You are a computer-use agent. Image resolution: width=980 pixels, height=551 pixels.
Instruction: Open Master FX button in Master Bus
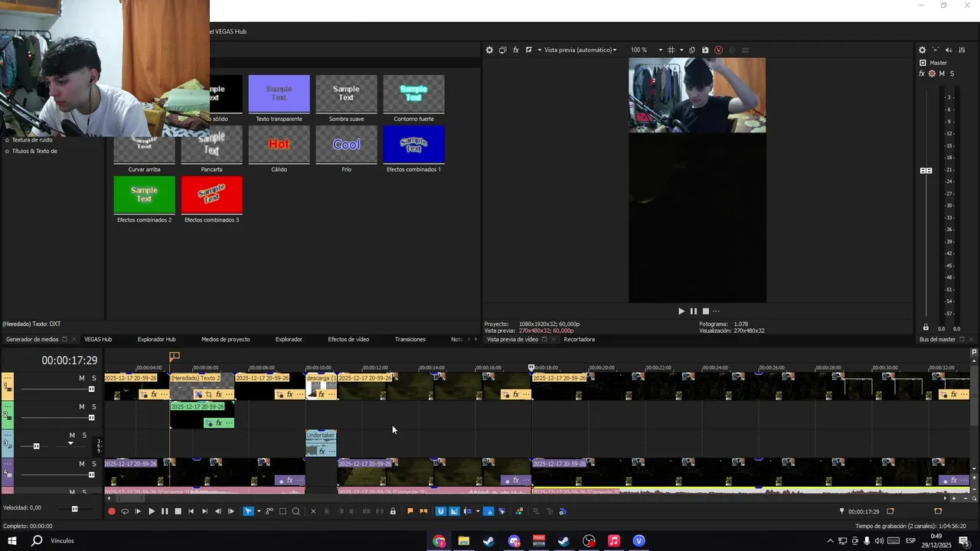pyautogui.click(x=922, y=73)
